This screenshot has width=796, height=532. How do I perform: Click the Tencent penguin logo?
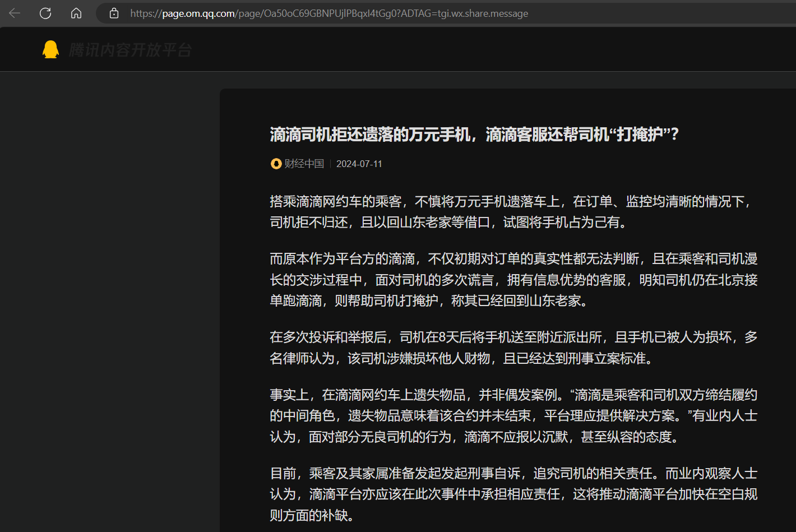50,50
